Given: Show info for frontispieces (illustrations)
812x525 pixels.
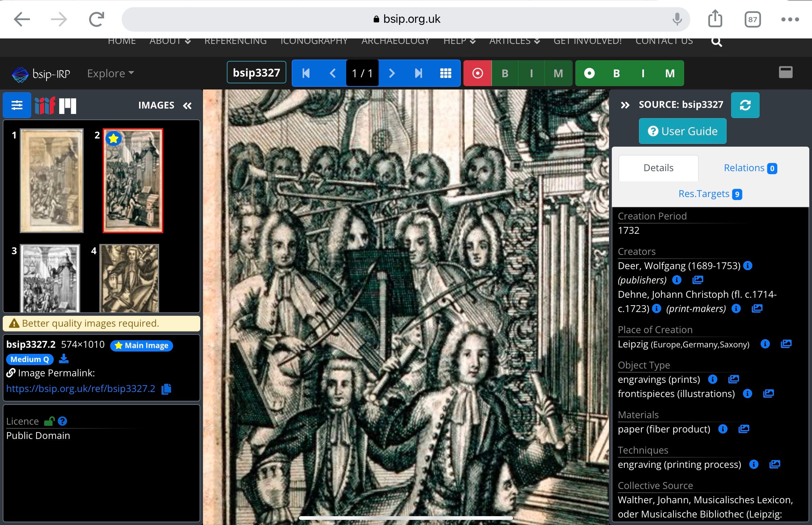Looking at the screenshot, I should pos(747,394).
